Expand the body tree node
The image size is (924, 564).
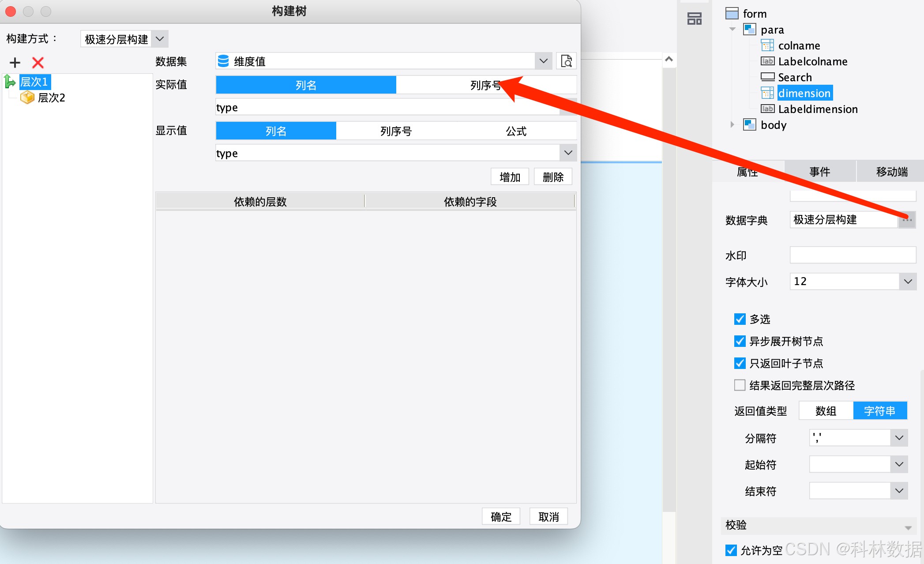tap(732, 125)
